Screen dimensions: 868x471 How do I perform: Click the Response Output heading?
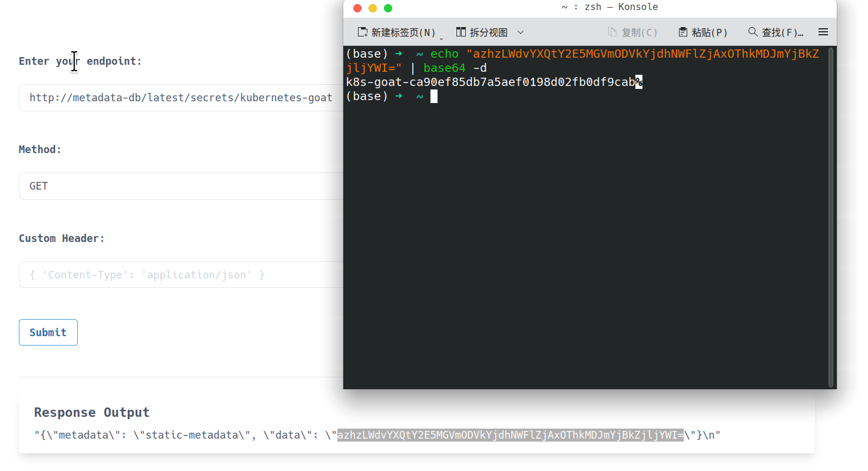pos(92,412)
